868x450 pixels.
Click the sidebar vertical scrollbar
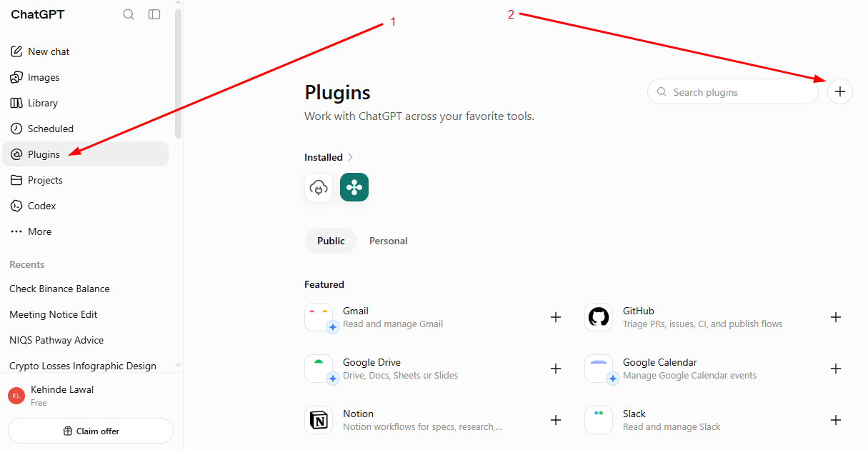point(178,71)
